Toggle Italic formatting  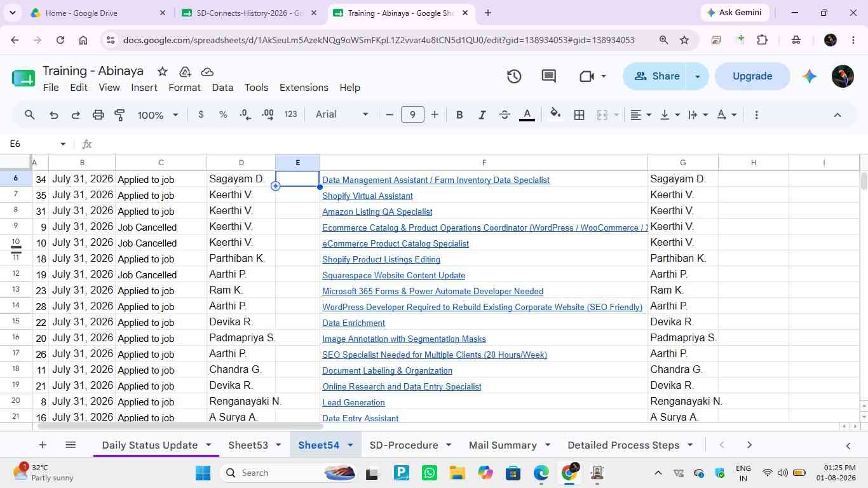[x=482, y=115]
